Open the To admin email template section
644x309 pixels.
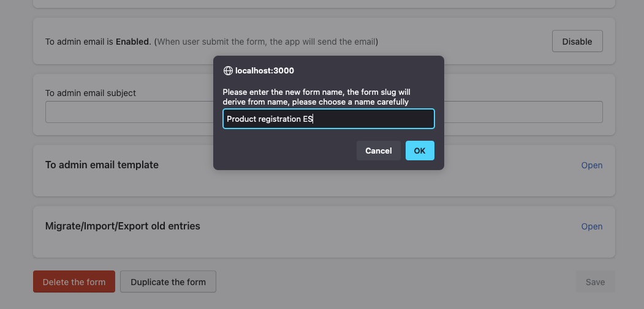(x=591, y=165)
